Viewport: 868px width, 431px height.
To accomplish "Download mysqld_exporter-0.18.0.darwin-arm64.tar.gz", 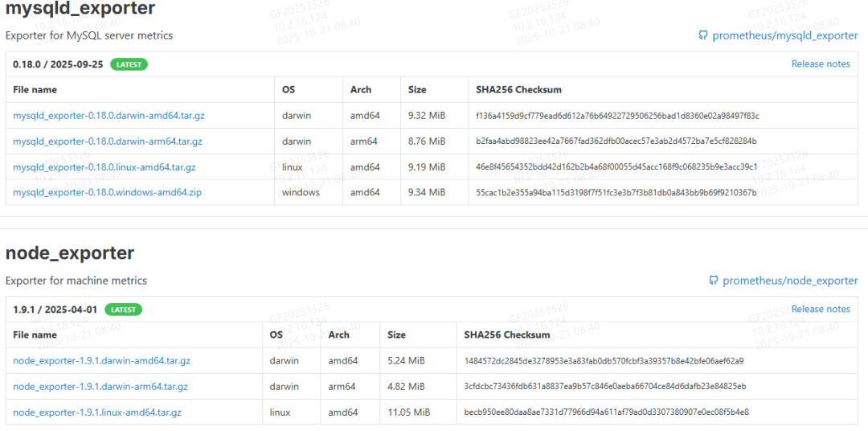I will pyautogui.click(x=108, y=142).
